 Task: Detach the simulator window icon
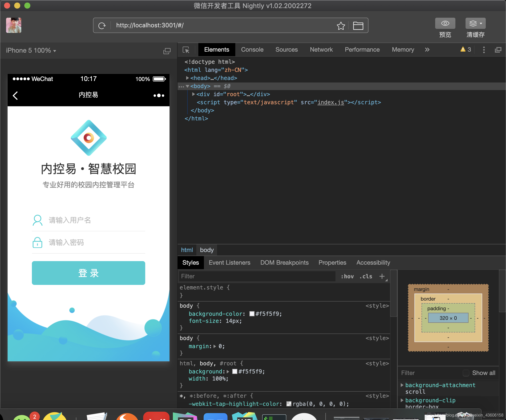point(167,51)
